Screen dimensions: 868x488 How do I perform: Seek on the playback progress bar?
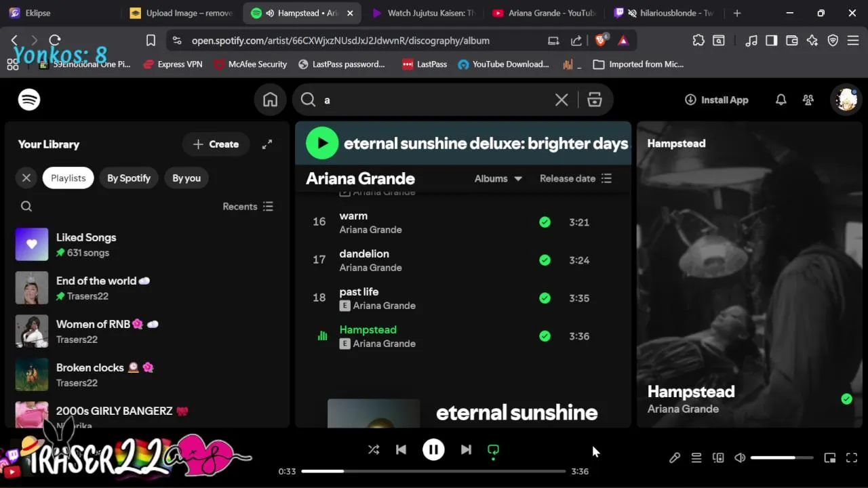(x=433, y=471)
